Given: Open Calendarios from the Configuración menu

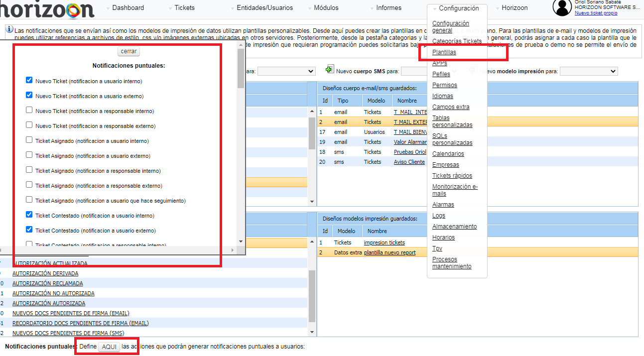Looking at the screenshot, I should 448,154.
